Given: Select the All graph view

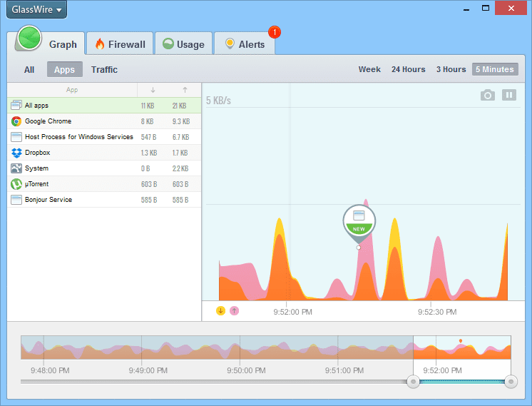Looking at the screenshot, I should (29, 70).
